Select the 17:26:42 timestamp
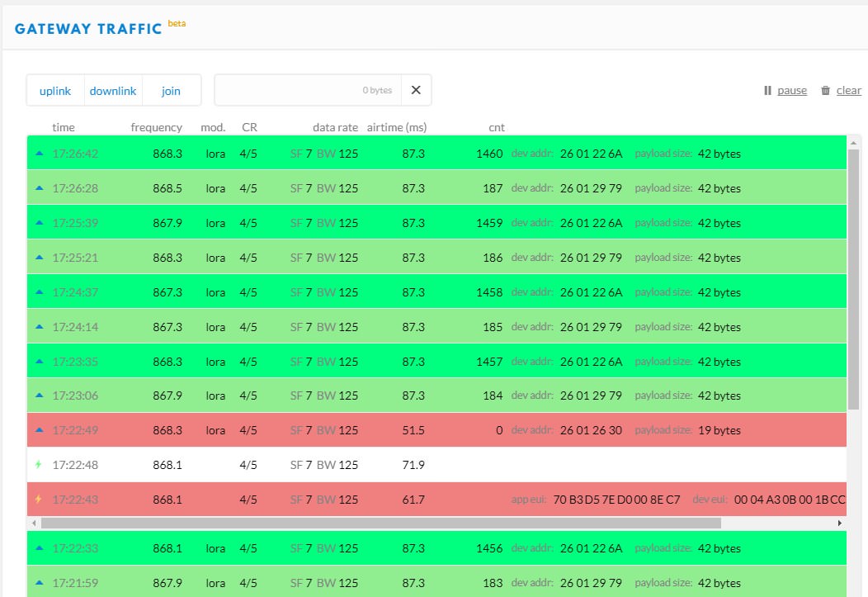The image size is (868, 597). tap(75, 154)
